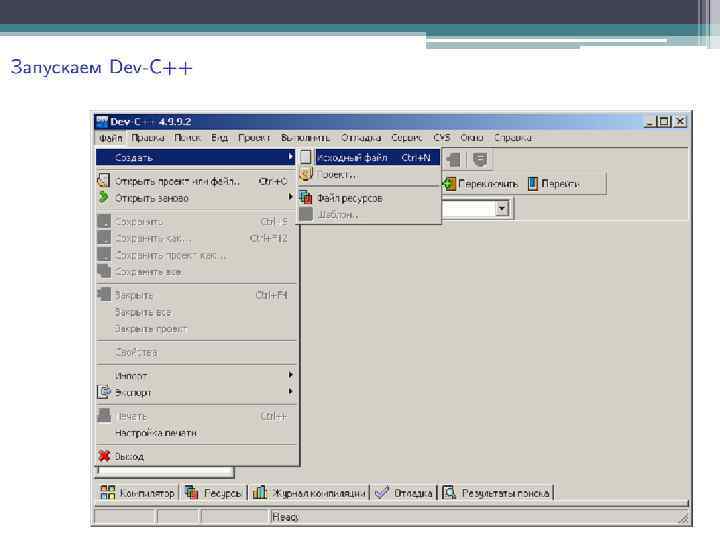This screenshot has height=540, width=720.
Task: Click the project icon beside Проект...
Action: [306, 174]
